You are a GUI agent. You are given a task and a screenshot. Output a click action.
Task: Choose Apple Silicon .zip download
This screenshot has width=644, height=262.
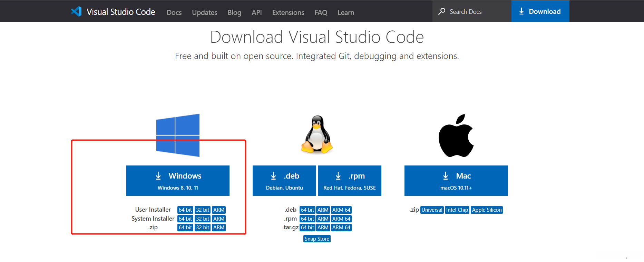pyautogui.click(x=487, y=210)
